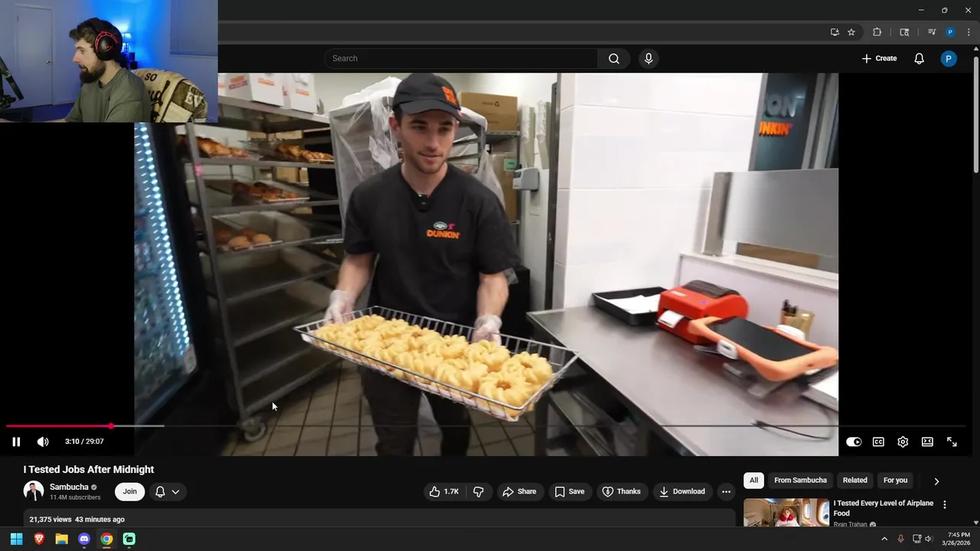Click the page vertical scrollbar
Image resolution: width=980 pixels, height=551 pixels.
(975, 115)
